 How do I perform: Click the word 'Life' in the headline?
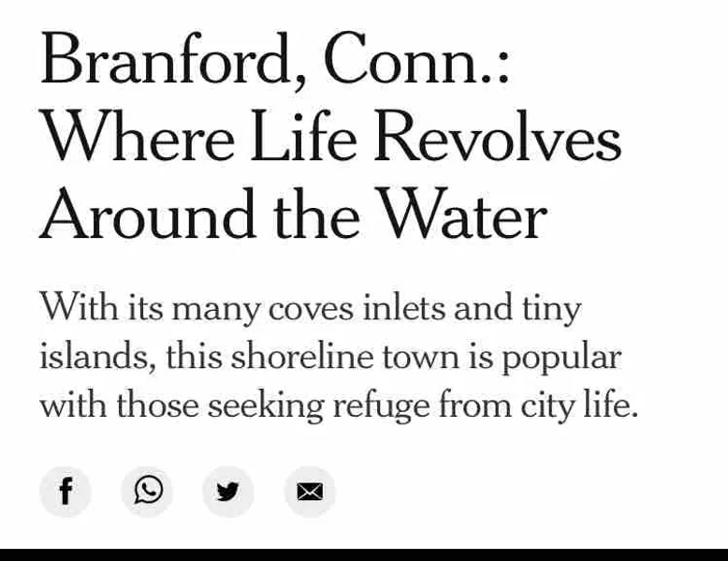click(303, 137)
